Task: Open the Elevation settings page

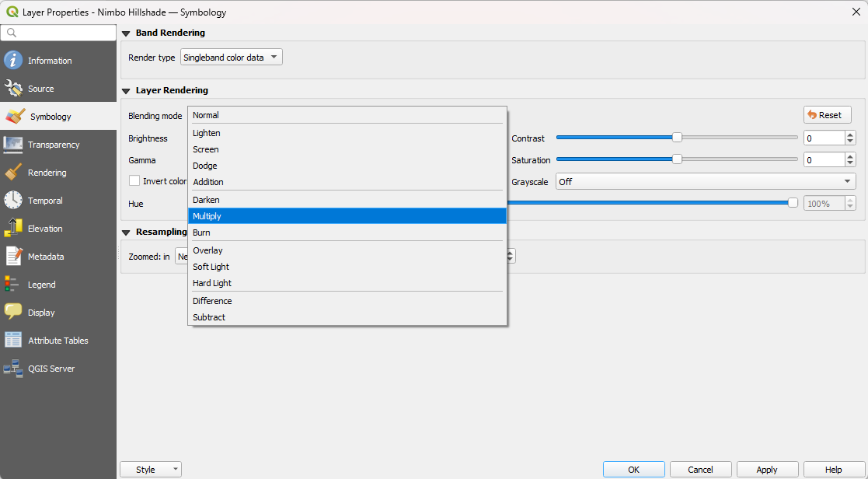Action: 47,228
